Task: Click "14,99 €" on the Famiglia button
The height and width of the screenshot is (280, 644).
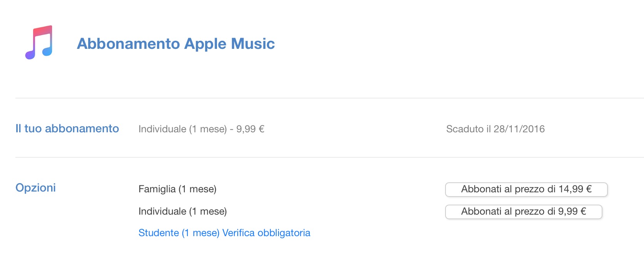Action: pos(575,189)
